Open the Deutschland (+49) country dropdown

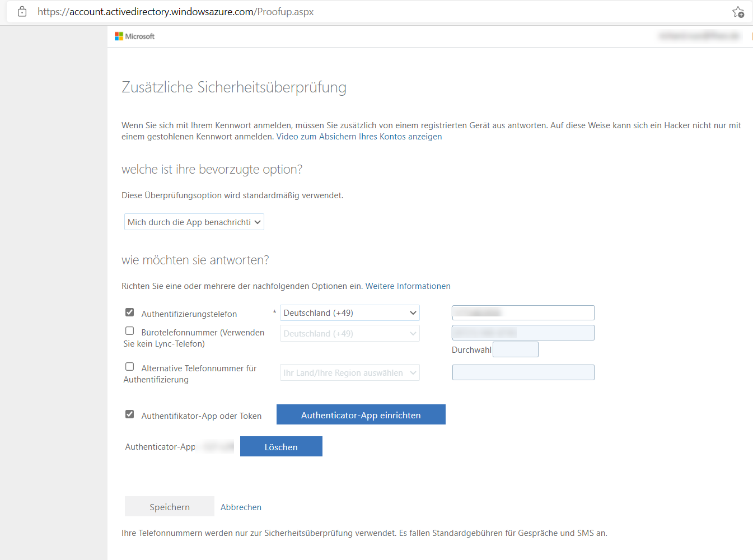pos(349,312)
